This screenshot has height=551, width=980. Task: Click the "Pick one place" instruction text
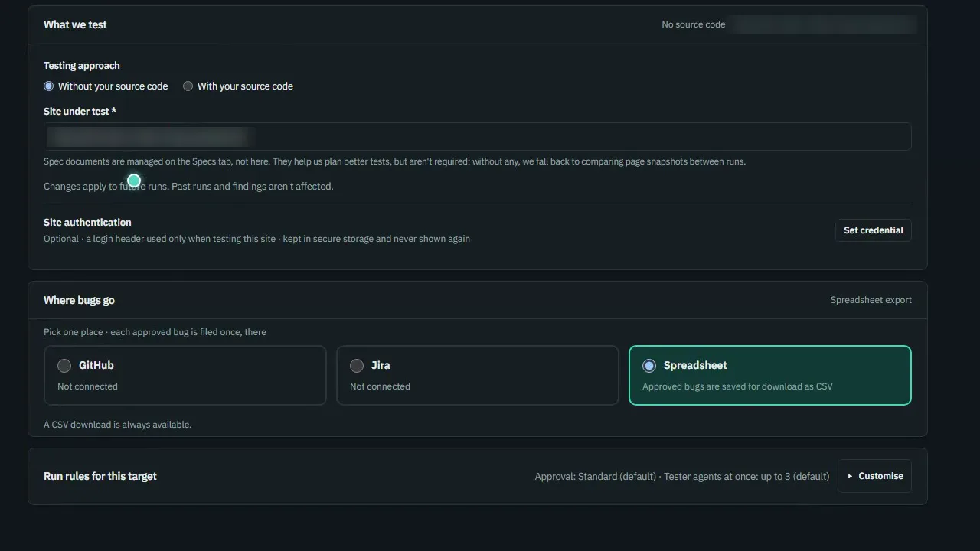(155, 332)
